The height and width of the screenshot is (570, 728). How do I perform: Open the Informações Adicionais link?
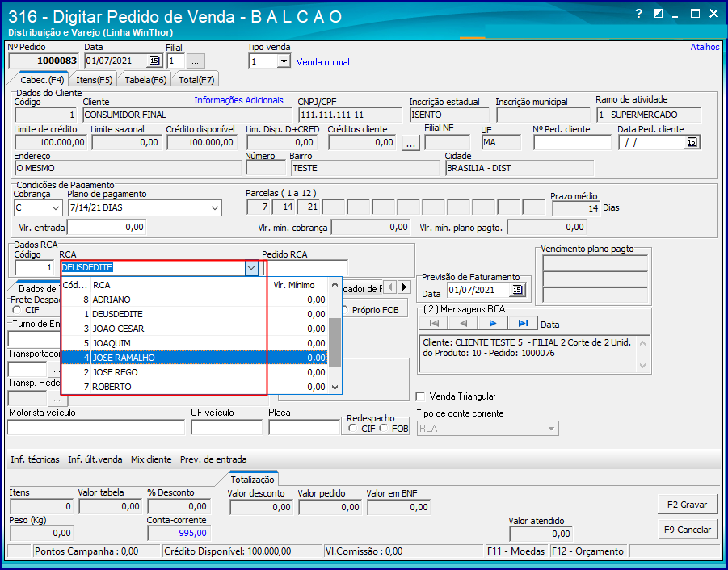point(238,100)
